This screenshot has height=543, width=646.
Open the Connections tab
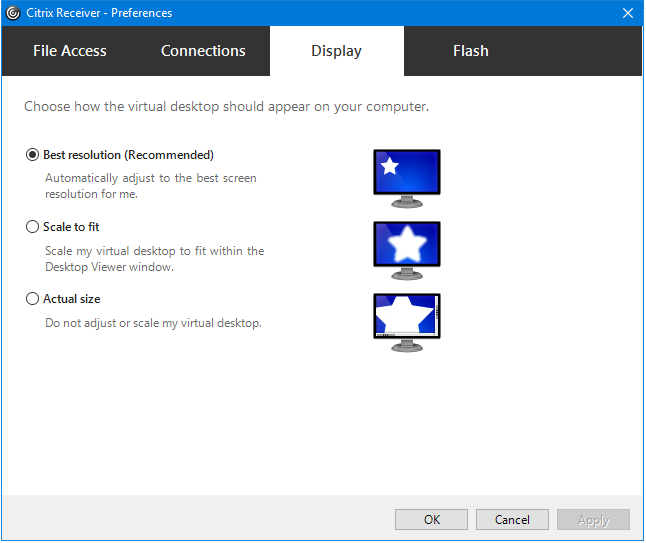203,51
